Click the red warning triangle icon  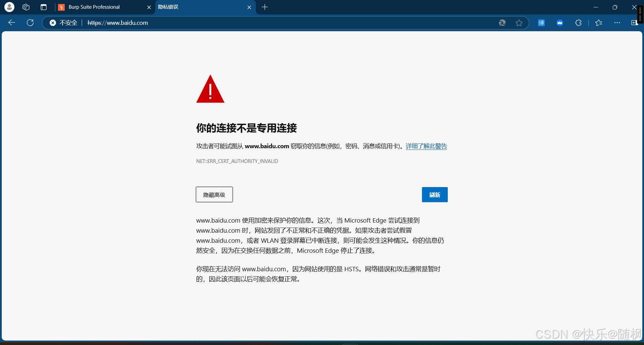tap(210, 89)
